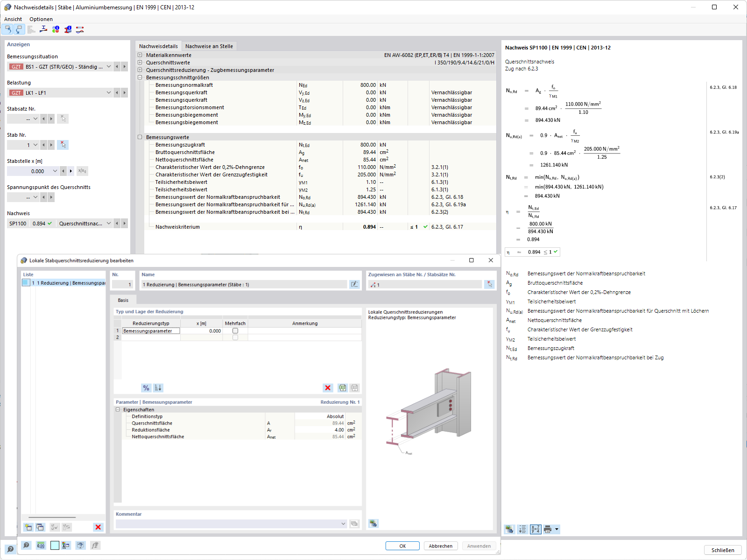Click the preview image settings icon in dialog
The image size is (747, 560).
pos(373,523)
